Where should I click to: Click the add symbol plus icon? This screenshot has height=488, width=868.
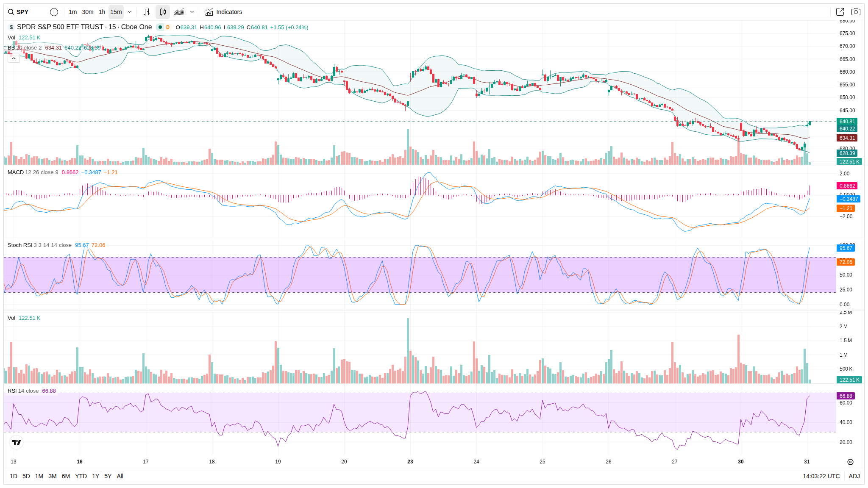coord(54,12)
